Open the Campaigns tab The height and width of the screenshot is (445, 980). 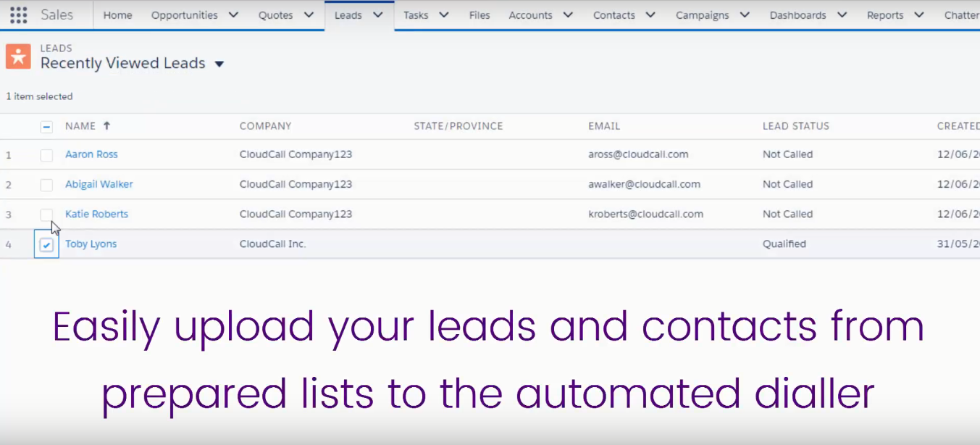pyautogui.click(x=703, y=15)
